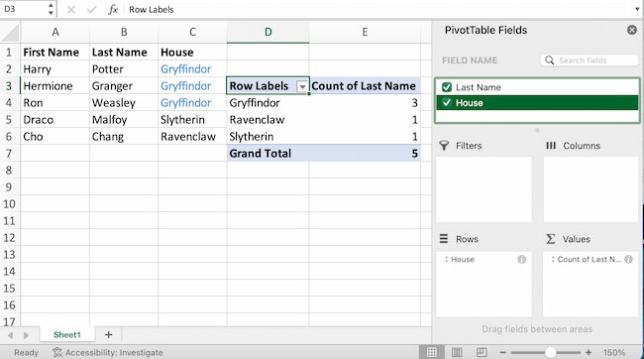Click cell containing Harry
644x359 pixels.
pos(55,69)
